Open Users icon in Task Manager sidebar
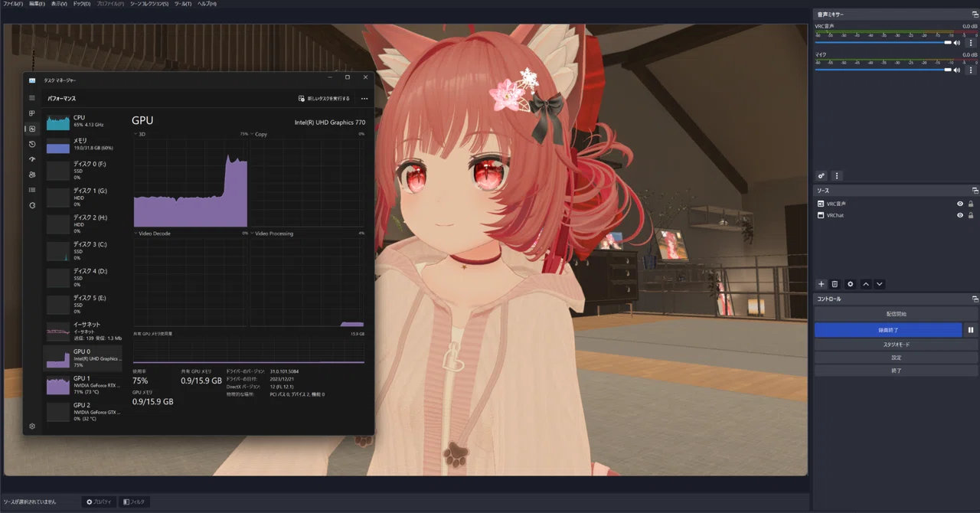Screen dimensions: 980x513 [32, 175]
